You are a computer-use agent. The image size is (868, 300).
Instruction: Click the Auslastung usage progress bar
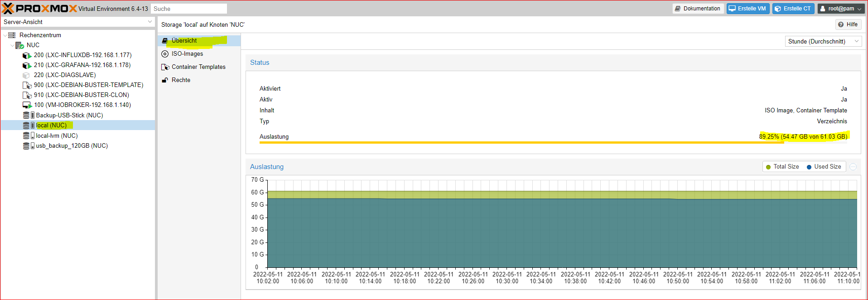(553, 142)
